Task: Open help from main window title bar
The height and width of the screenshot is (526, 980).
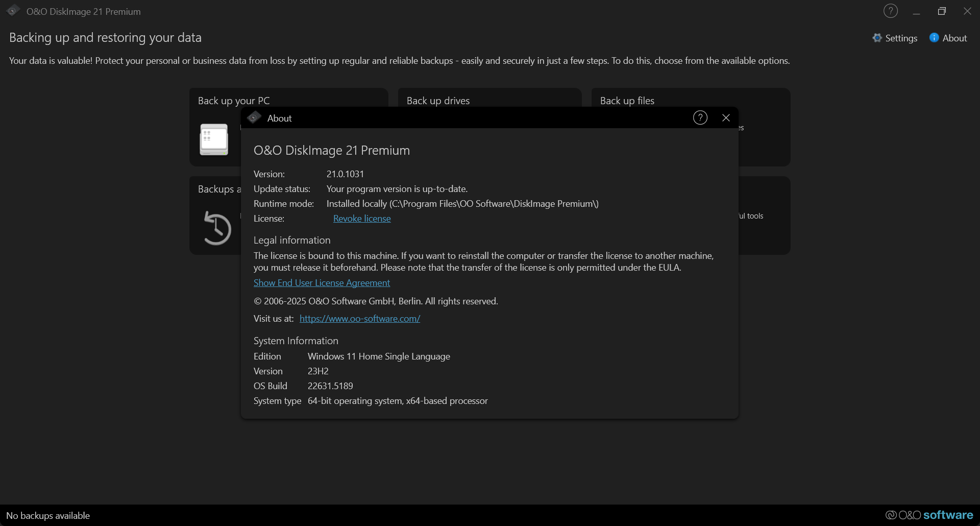Action: pos(890,11)
